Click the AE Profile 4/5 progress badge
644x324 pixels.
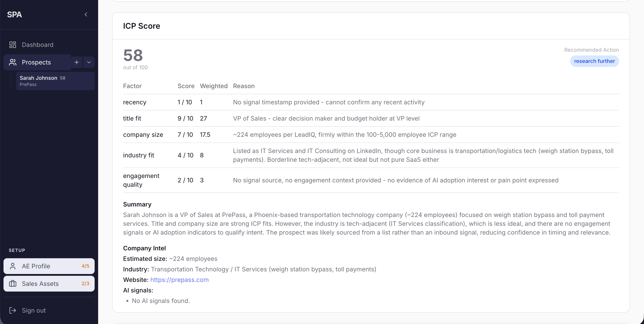pos(85,266)
